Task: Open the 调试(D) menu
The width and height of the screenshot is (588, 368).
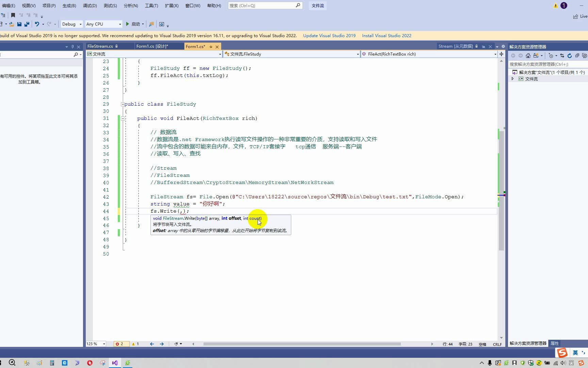Action: [x=90, y=6]
